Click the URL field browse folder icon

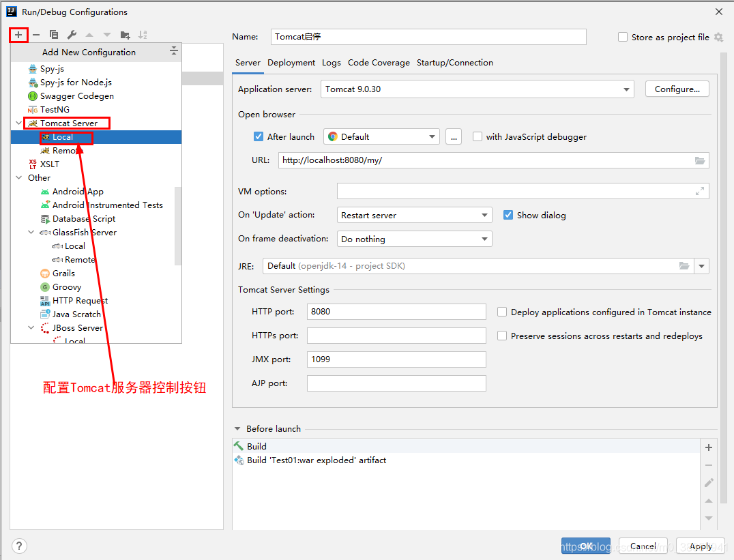(700, 160)
